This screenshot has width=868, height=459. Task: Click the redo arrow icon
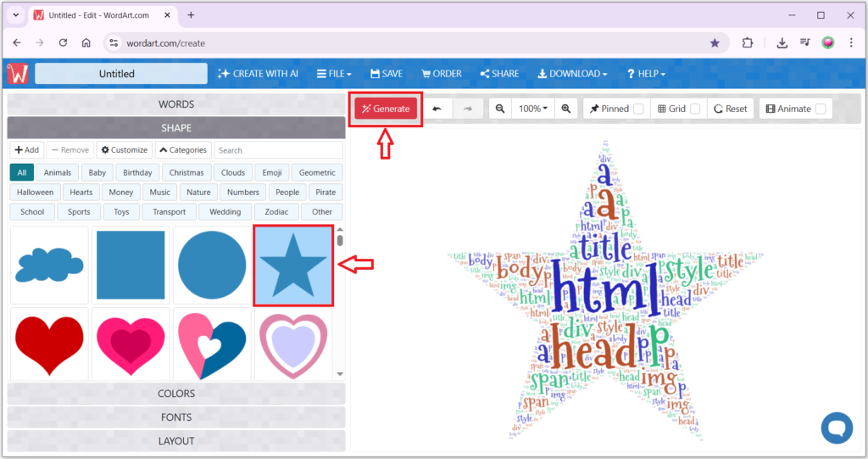[x=467, y=109]
